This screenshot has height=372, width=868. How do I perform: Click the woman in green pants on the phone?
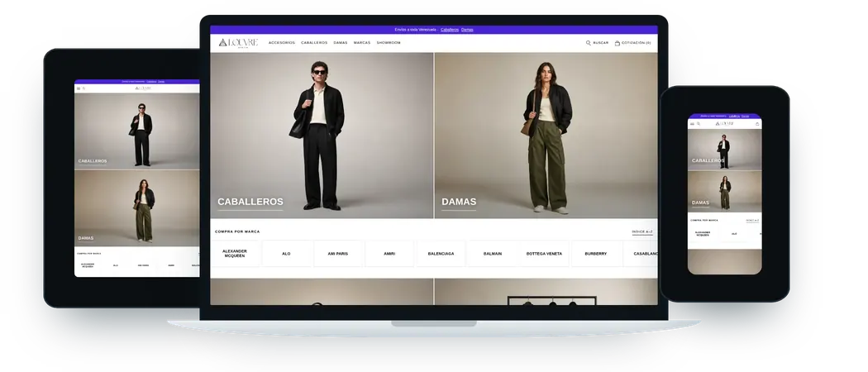click(725, 192)
